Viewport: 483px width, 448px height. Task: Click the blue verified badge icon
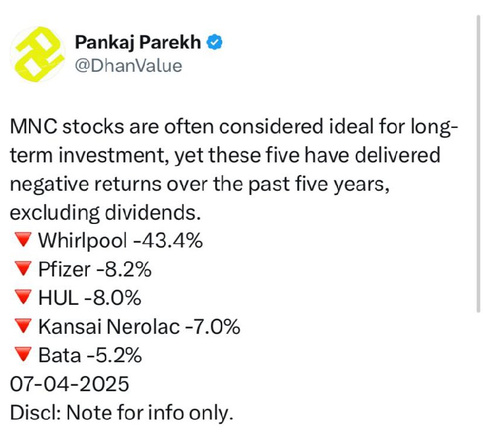(x=214, y=42)
